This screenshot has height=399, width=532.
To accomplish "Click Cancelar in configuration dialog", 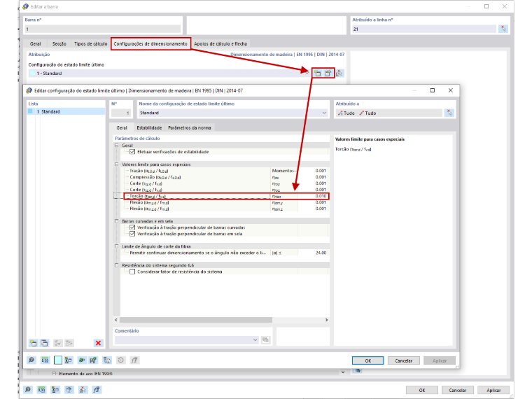I will (x=404, y=360).
